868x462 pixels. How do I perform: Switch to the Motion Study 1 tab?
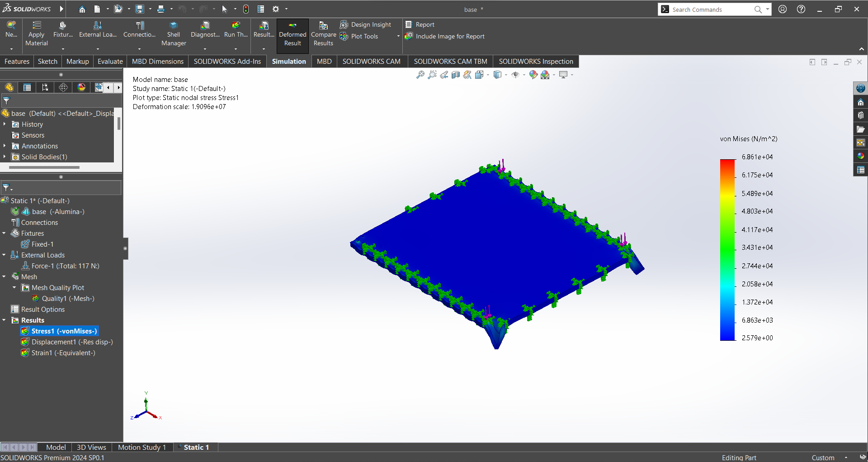pyautogui.click(x=142, y=447)
